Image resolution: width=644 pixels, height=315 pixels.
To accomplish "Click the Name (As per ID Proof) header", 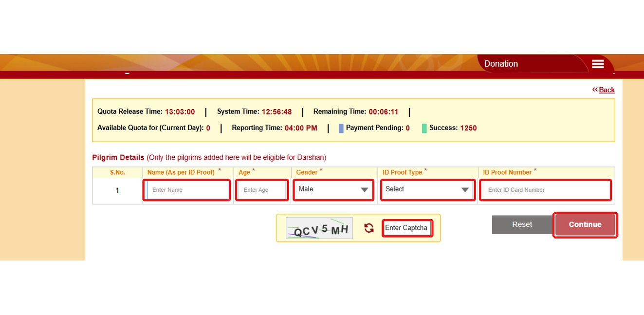I will pos(181,172).
